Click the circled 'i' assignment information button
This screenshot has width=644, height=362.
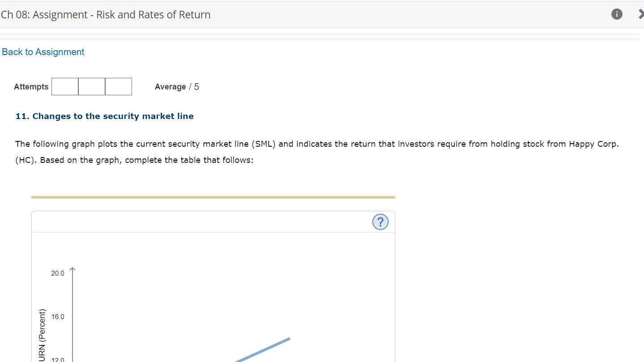pos(616,14)
